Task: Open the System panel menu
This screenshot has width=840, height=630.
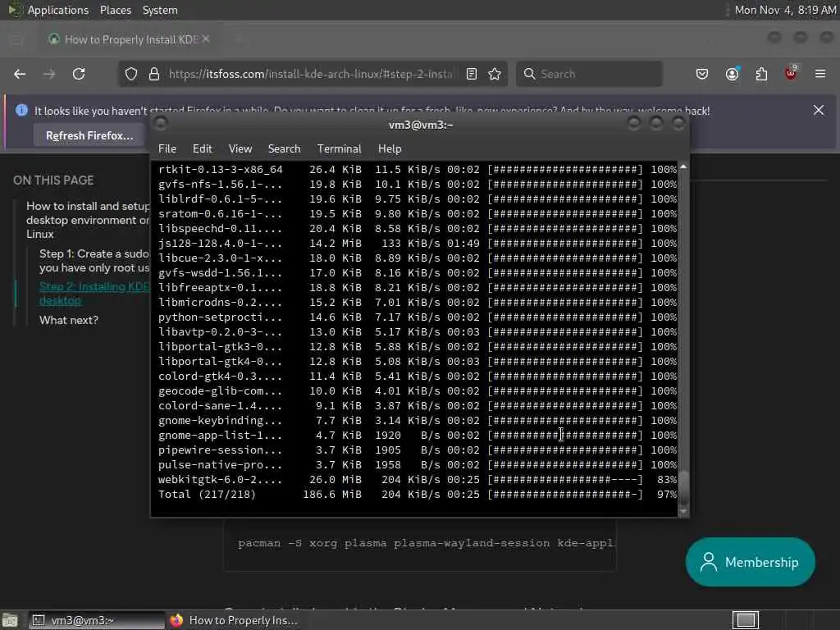Action: point(160,10)
